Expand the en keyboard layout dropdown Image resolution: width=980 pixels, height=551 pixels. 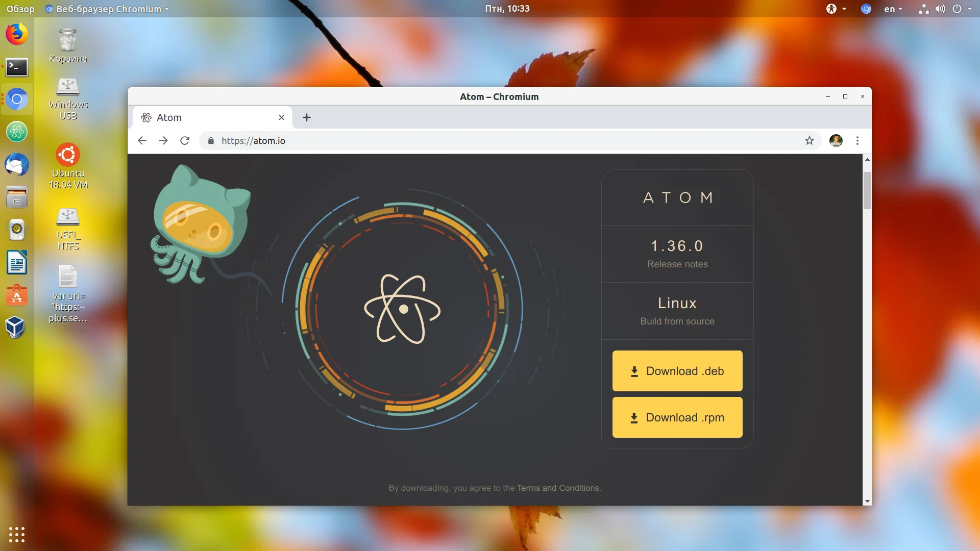pos(893,9)
